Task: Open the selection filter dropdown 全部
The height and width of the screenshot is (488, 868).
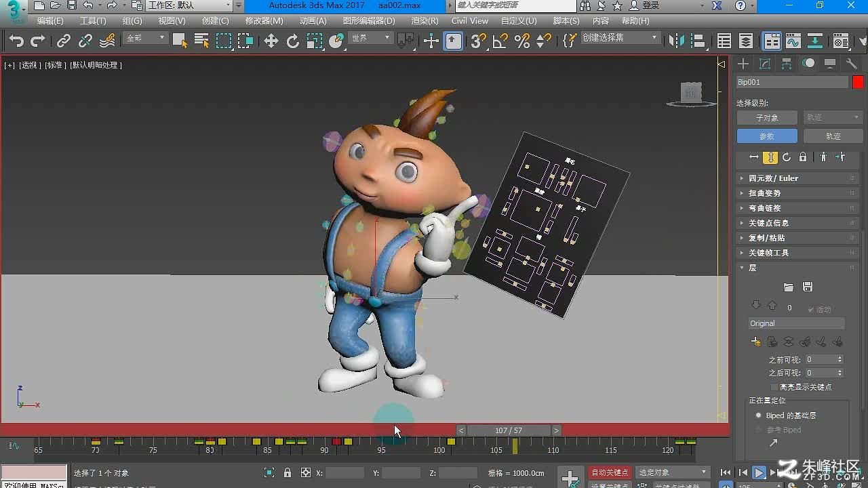Action: (x=145, y=39)
